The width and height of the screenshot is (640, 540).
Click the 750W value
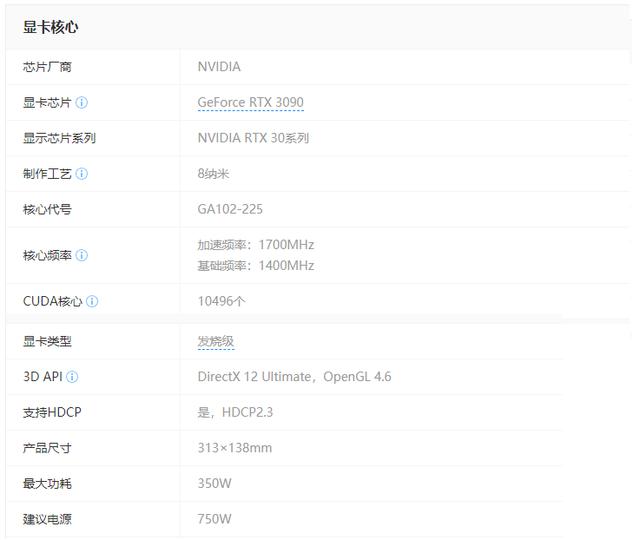[x=215, y=519]
